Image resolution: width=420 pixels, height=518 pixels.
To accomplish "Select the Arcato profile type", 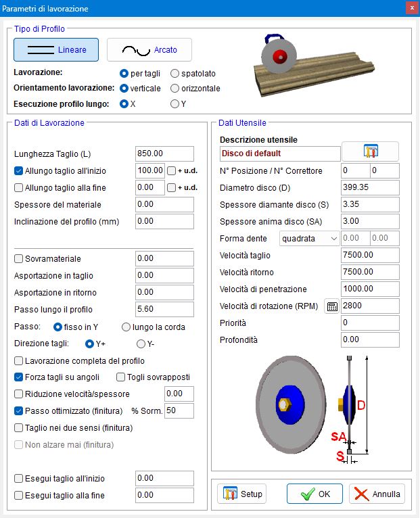I will (x=149, y=50).
